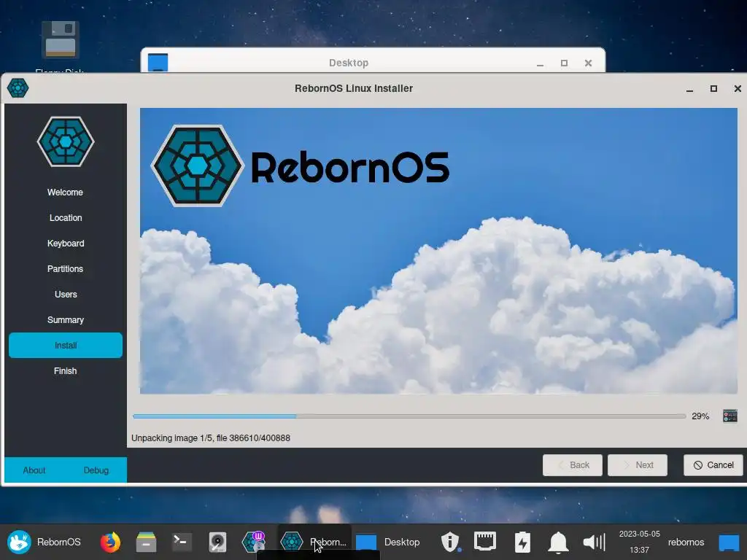Open the About link in sidebar
Image resolution: width=747 pixels, height=560 pixels.
[34, 470]
